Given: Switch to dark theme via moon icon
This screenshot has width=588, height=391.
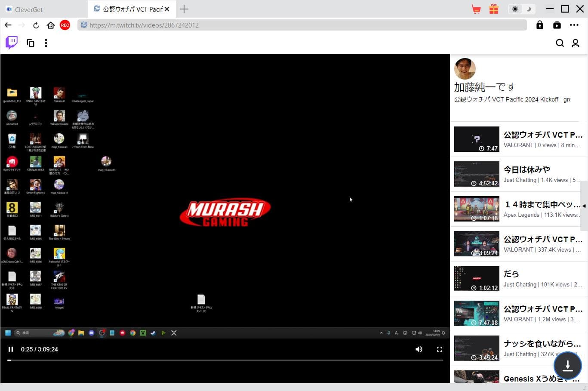Looking at the screenshot, I should 529,9.
